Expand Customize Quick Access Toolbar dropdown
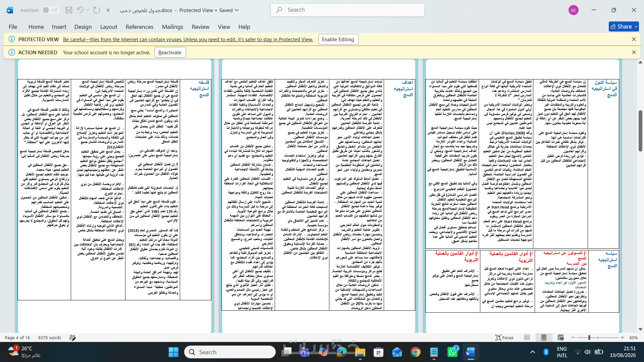 pos(108,10)
